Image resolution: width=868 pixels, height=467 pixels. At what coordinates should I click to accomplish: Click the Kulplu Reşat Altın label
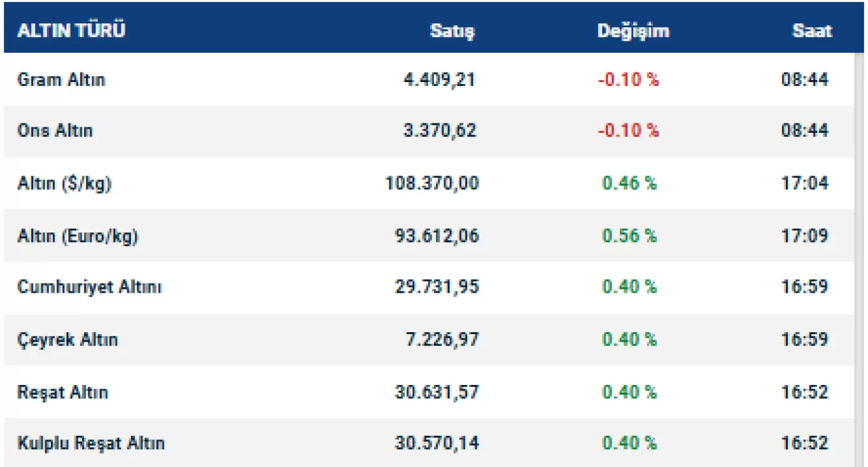tap(91, 444)
